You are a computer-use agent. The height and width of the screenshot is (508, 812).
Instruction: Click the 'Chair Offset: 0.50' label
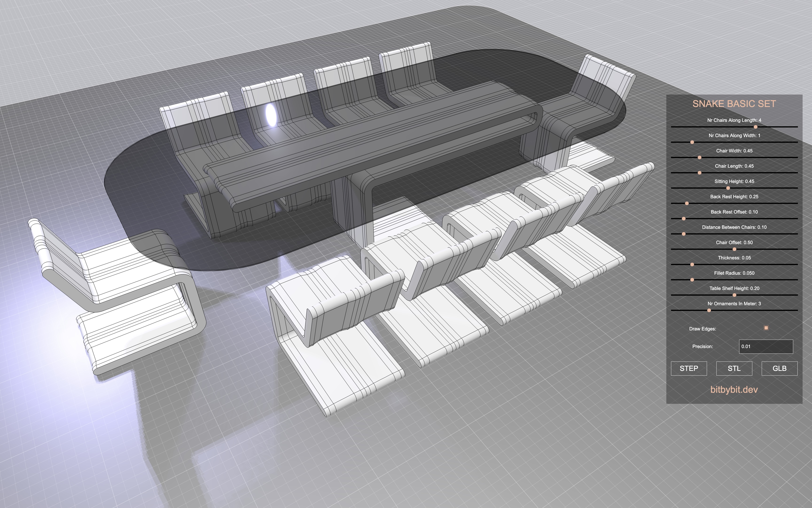point(734,242)
